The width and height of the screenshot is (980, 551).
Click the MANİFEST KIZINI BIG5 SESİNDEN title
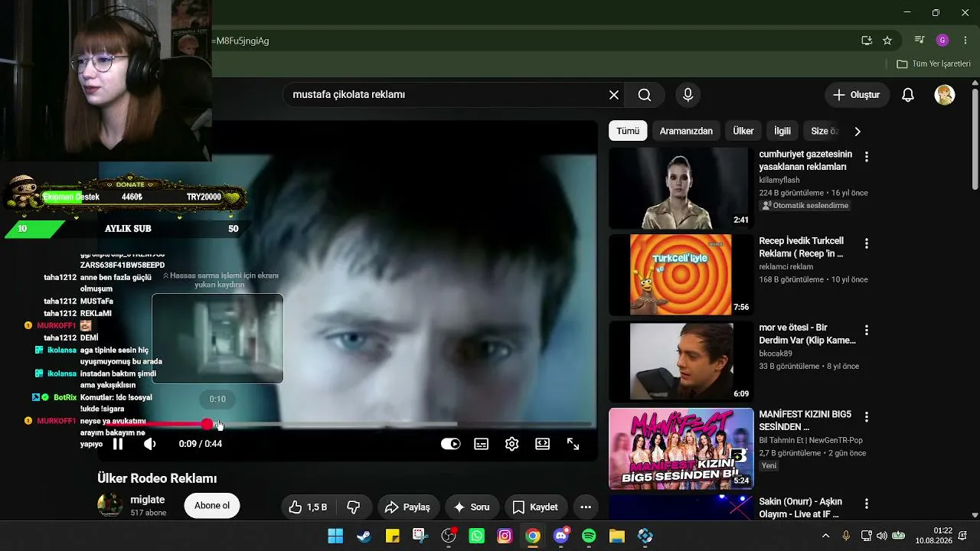805,420
